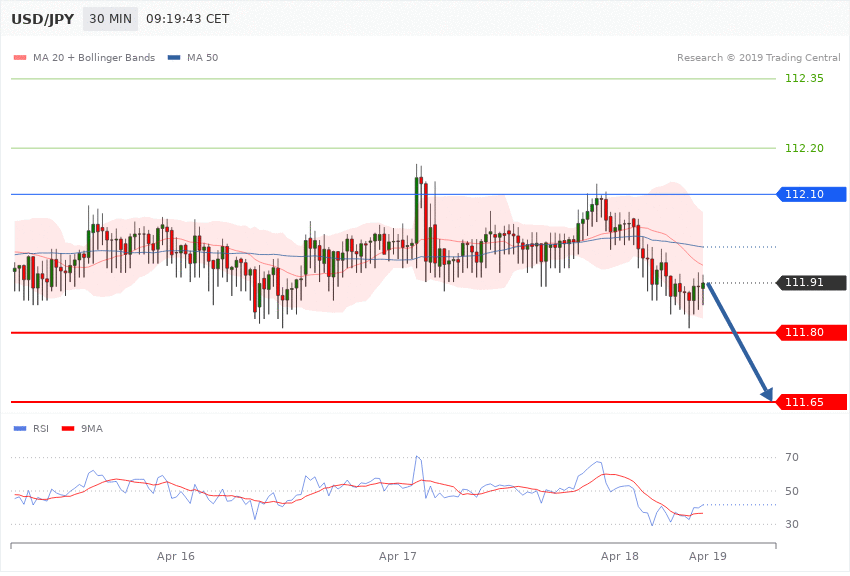Click the 112.35 resistance level label
Viewport: 850px width, 576px height.
[804, 79]
